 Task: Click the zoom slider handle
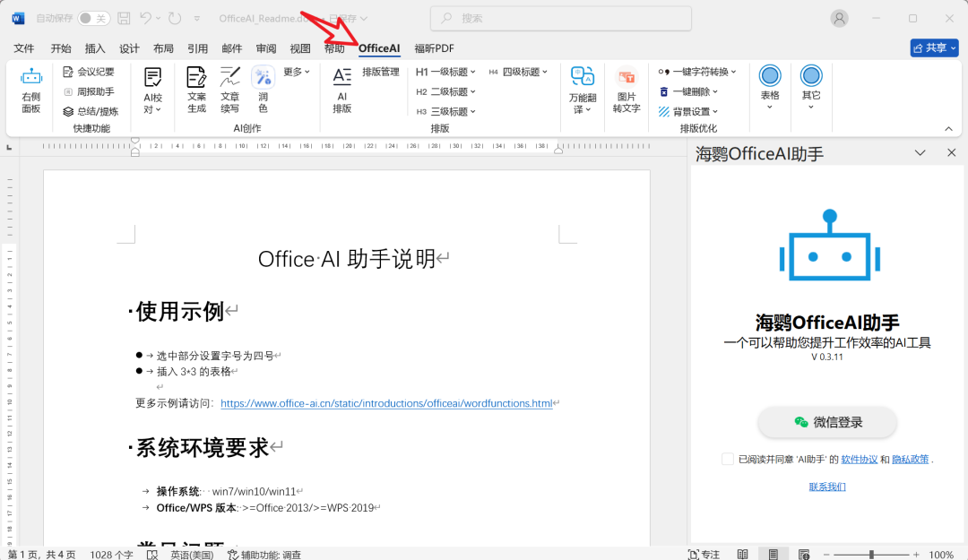click(x=871, y=555)
